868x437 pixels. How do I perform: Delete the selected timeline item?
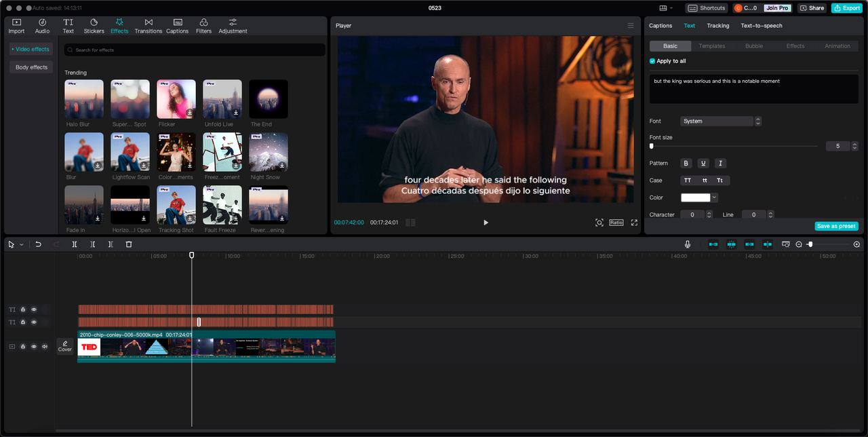point(129,244)
